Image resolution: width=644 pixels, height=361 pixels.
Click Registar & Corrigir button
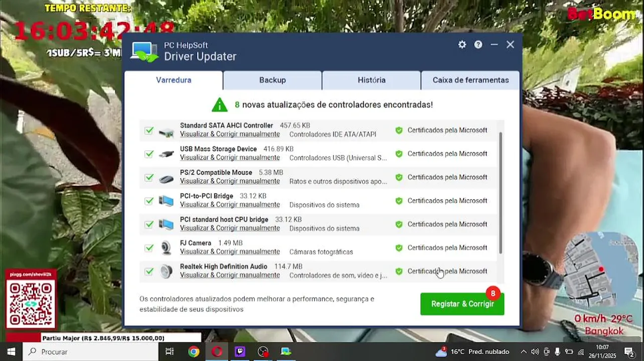pos(462,304)
